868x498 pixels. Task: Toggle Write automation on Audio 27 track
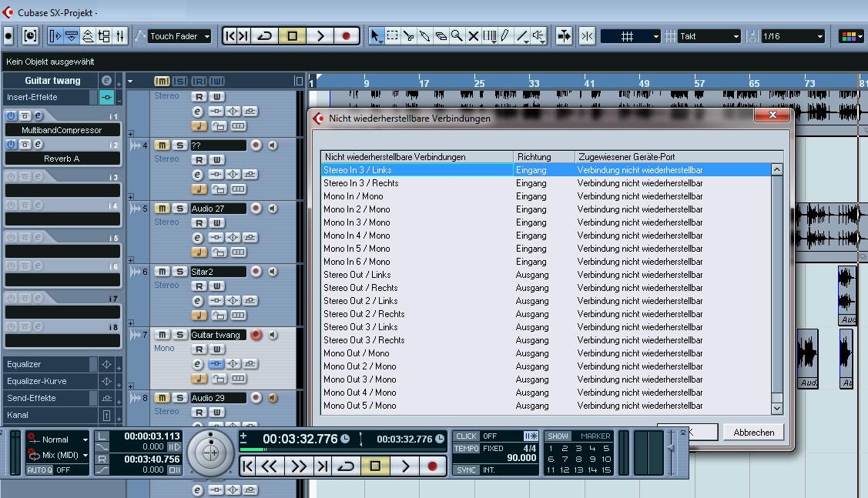click(x=216, y=223)
